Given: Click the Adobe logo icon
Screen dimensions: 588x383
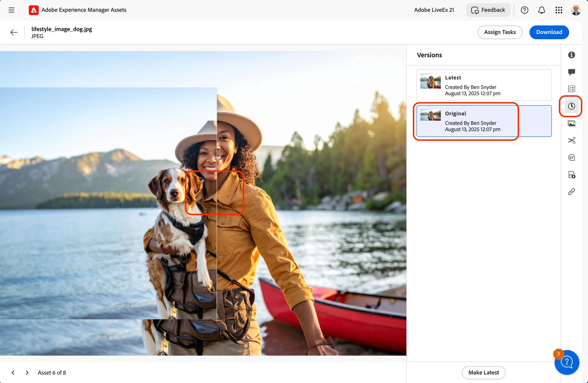Looking at the screenshot, I should [x=33, y=10].
